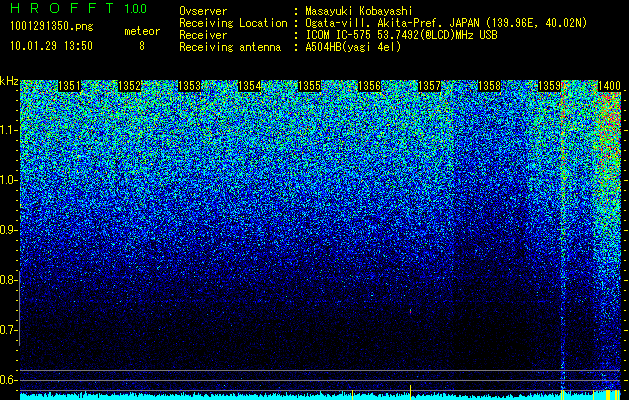Click the observer name Masayuki Kobayashi
Screen dimensions: 629x400
359,12
